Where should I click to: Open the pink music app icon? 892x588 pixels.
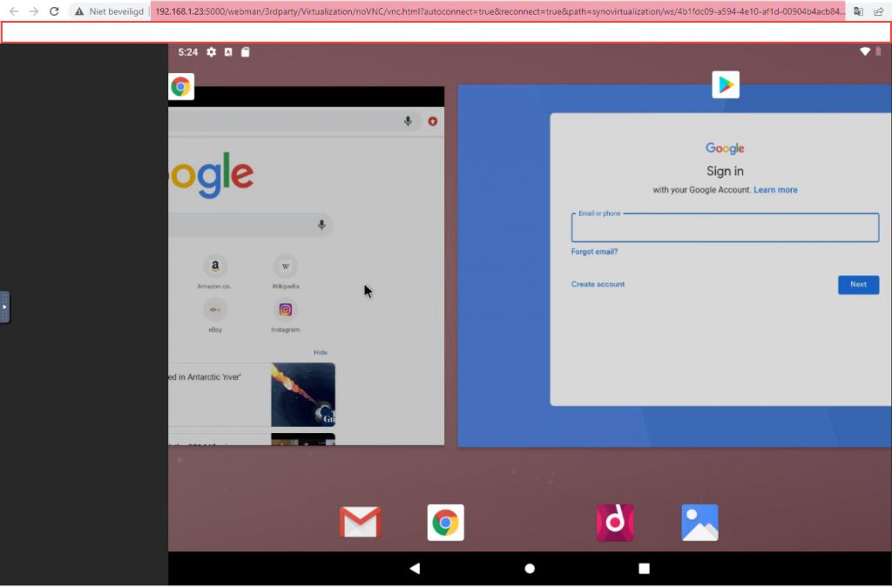[x=615, y=523]
